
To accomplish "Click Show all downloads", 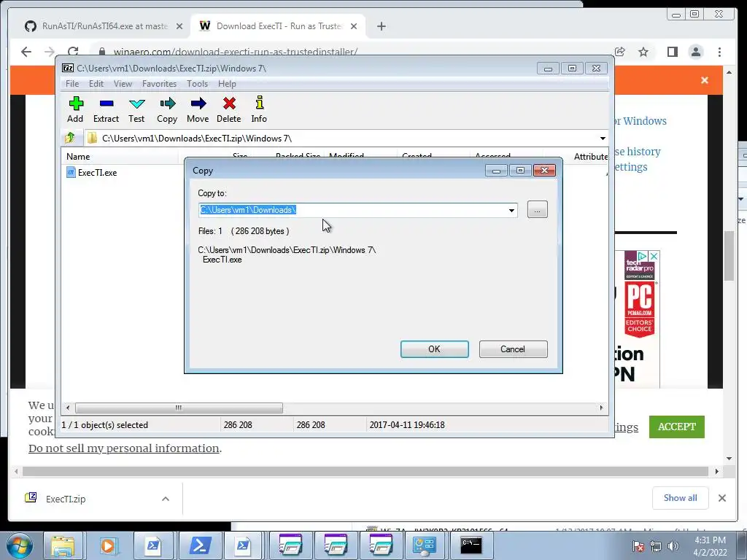I will point(681,498).
